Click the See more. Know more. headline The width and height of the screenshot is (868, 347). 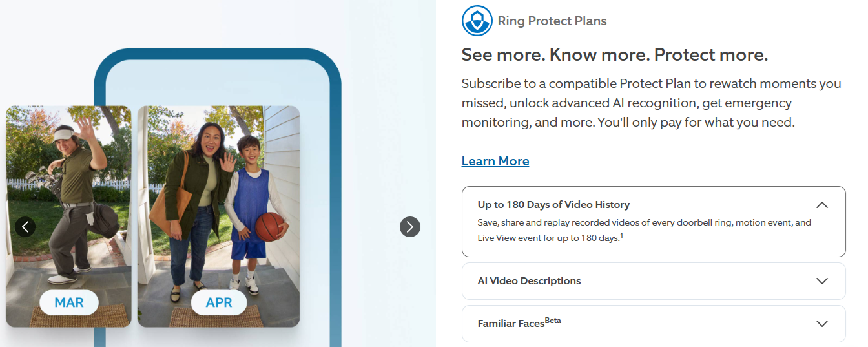point(614,55)
